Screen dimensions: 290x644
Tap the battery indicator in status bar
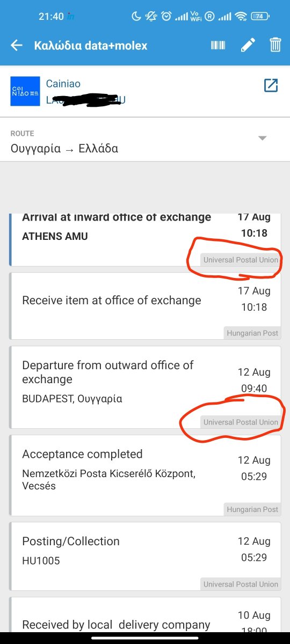point(261,16)
